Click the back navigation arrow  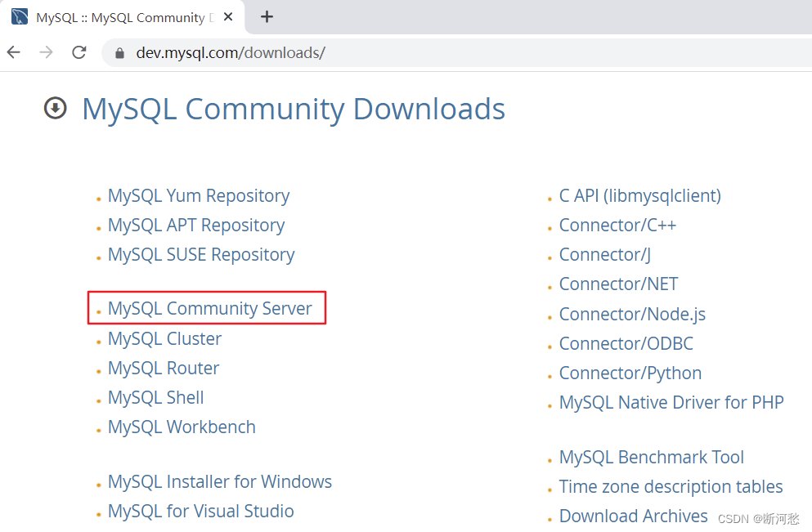pyautogui.click(x=13, y=51)
